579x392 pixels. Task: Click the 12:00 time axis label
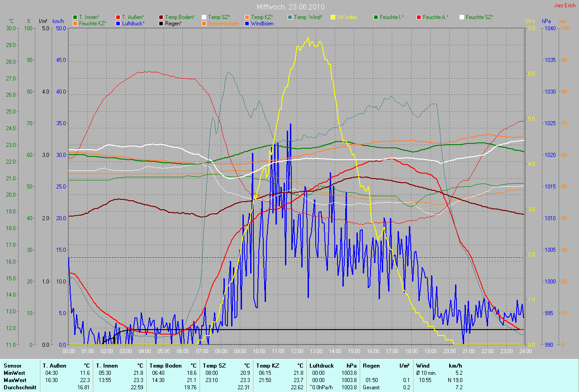pyautogui.click(x=297, y=351)
